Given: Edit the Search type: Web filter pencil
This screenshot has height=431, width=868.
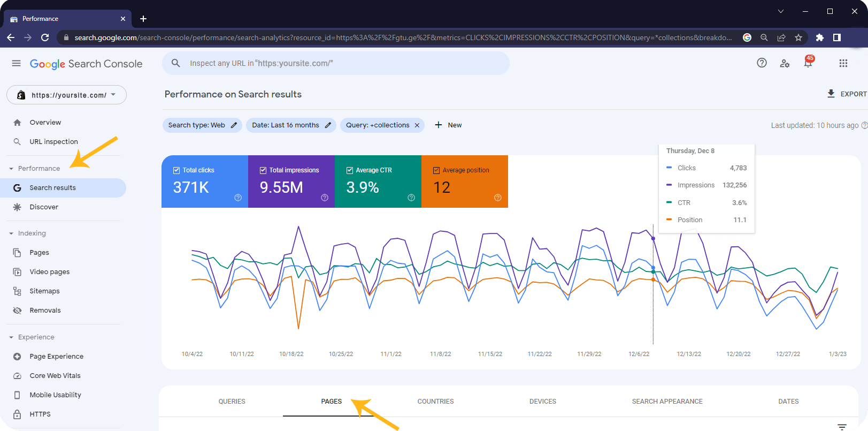Looking at the screenshot, I should click(x=234, y=125).
